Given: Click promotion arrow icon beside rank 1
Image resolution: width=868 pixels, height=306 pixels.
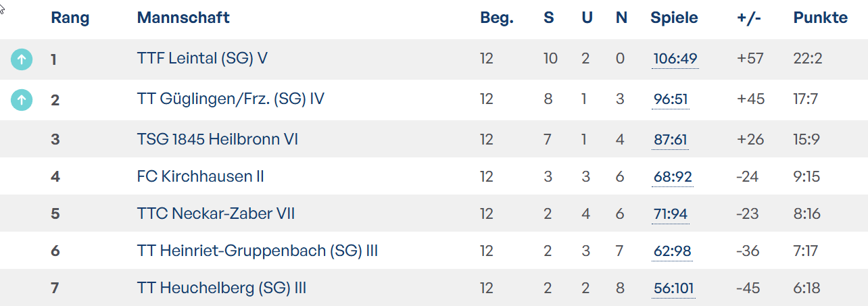Looking at the screenshot, I should pyautogui.click(x=22, y=59).
